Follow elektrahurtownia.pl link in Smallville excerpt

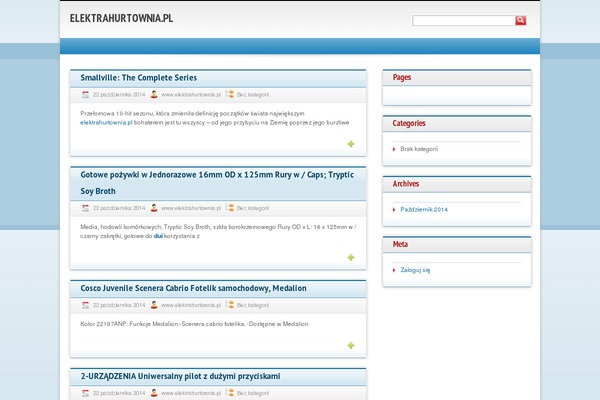(106, 122)
